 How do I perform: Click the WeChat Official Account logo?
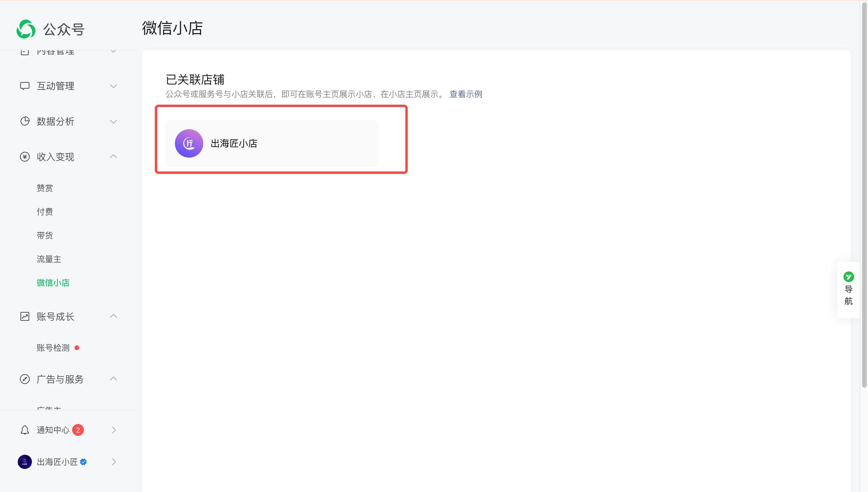26,29
